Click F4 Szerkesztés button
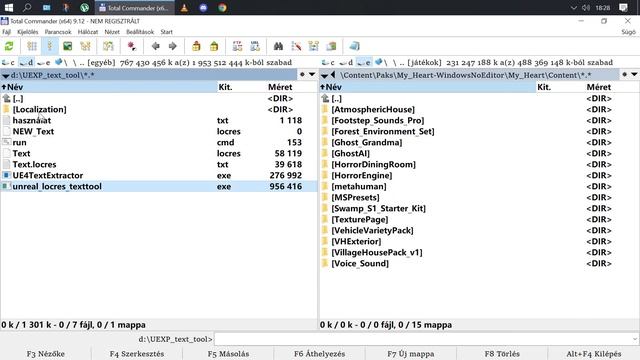 point(137,353)
